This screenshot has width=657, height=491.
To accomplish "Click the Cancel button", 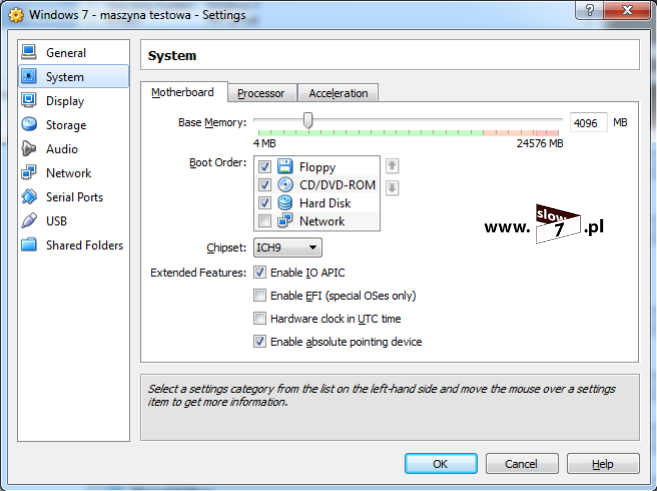I will (522, 464).
